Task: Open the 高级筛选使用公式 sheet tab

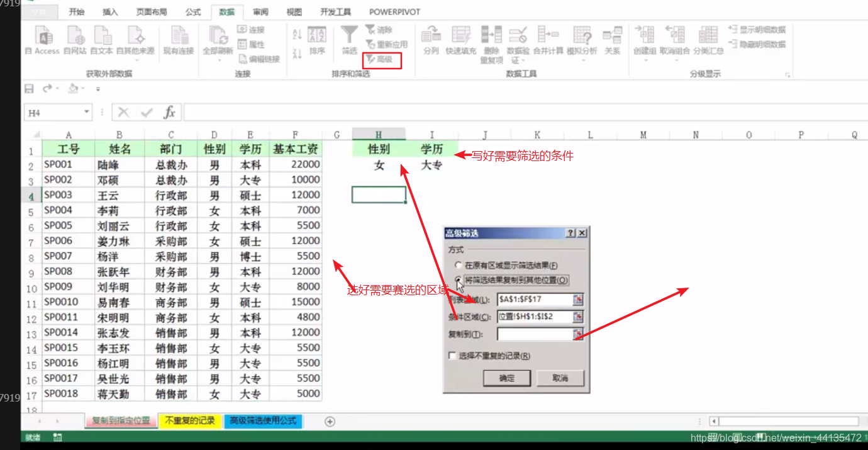Action: (x=263, y=421)
